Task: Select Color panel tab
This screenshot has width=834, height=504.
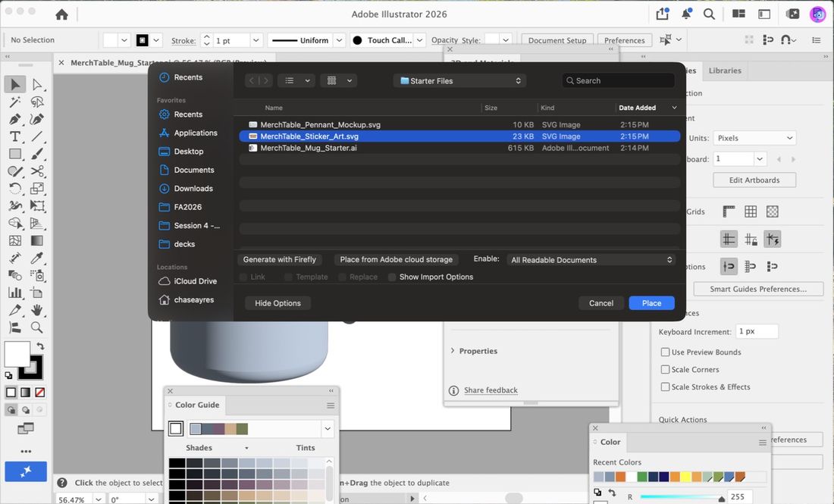Action: click(x=610, y=442)
